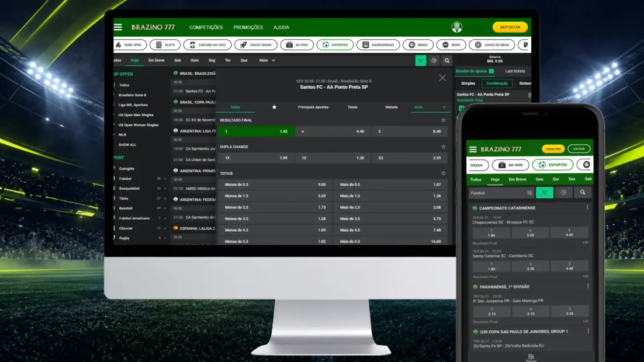Select Mais de 0.5 at 1.07
Image resolution: width=644 pixels, height=362 pixels.
390,185
